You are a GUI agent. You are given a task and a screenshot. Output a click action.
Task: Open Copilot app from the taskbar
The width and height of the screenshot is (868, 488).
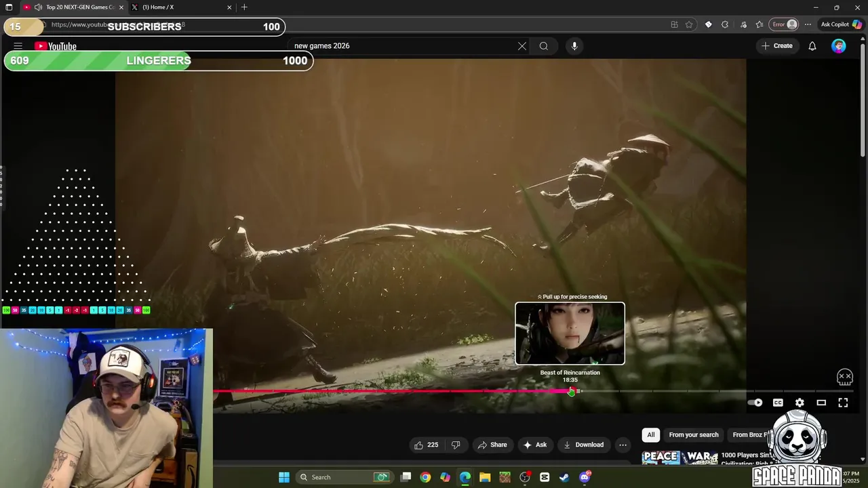coord(445,477)
